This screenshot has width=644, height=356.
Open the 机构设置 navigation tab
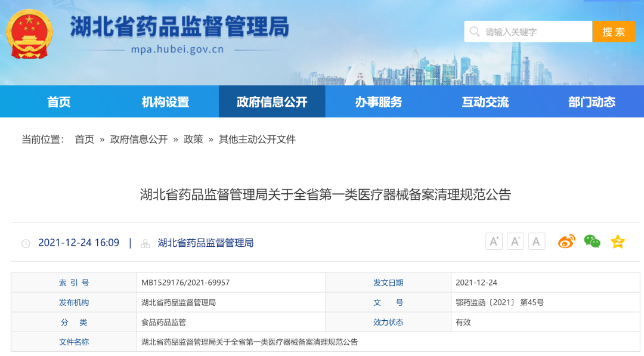165,102
